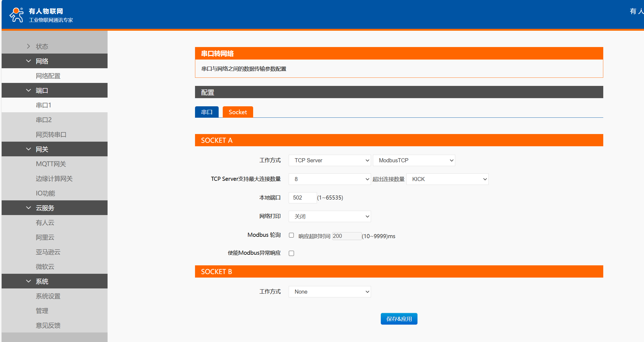Image resolution: width=644 pixels, height=342 pixels.
Task: Open the KICK over-connection dropdown
Action: [447, 179]
